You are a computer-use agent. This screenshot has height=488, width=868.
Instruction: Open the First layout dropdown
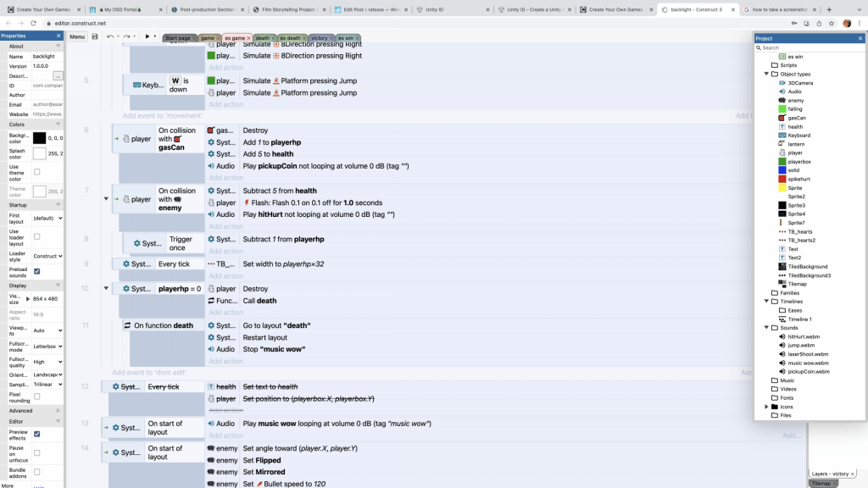(47, 218)
